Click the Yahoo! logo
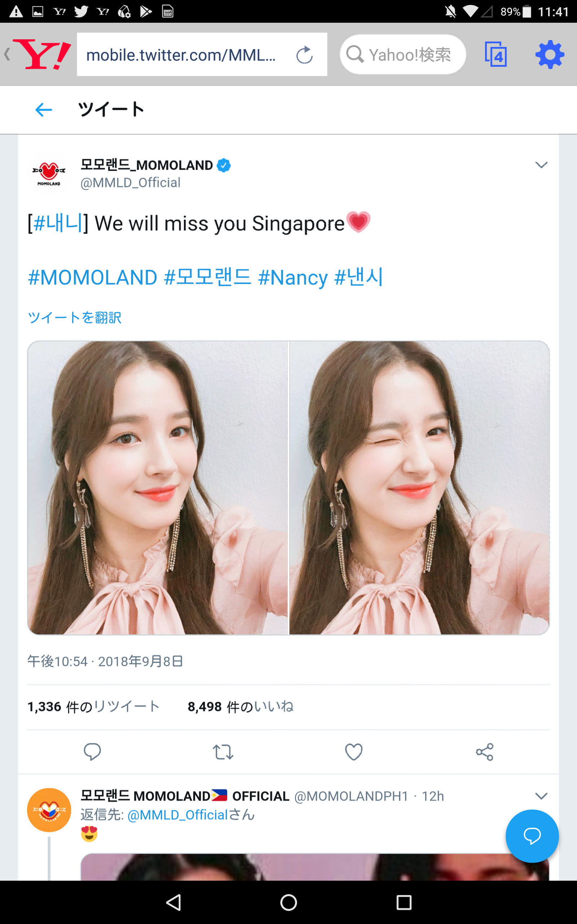Viewport: 577px width, 924px height. click(42, 54)
